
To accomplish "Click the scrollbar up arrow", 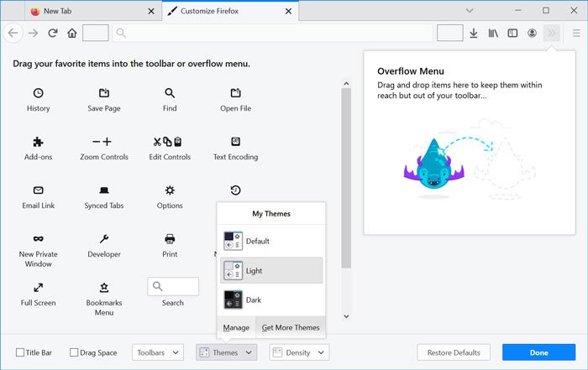I will (x=346, y=84).
